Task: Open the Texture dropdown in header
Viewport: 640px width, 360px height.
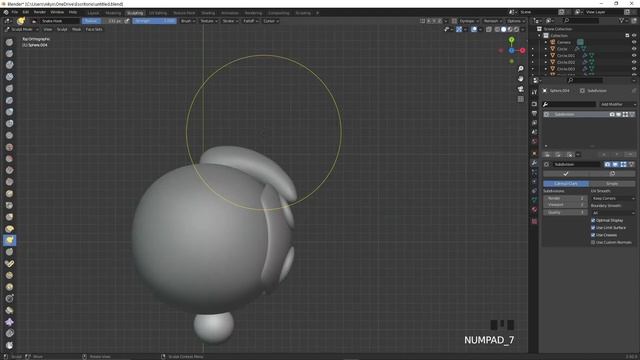Action: (208, 21)
